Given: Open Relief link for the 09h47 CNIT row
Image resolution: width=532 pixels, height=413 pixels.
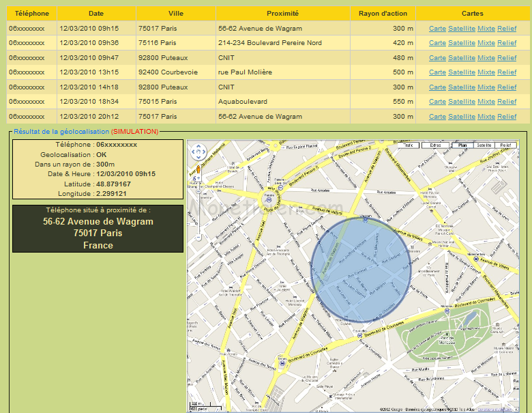Looking at the screenshot, I should [x=507, y=58].
